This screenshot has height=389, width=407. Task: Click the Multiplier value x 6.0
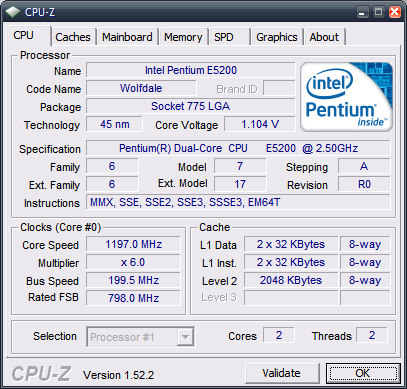[x=133, y=262]
